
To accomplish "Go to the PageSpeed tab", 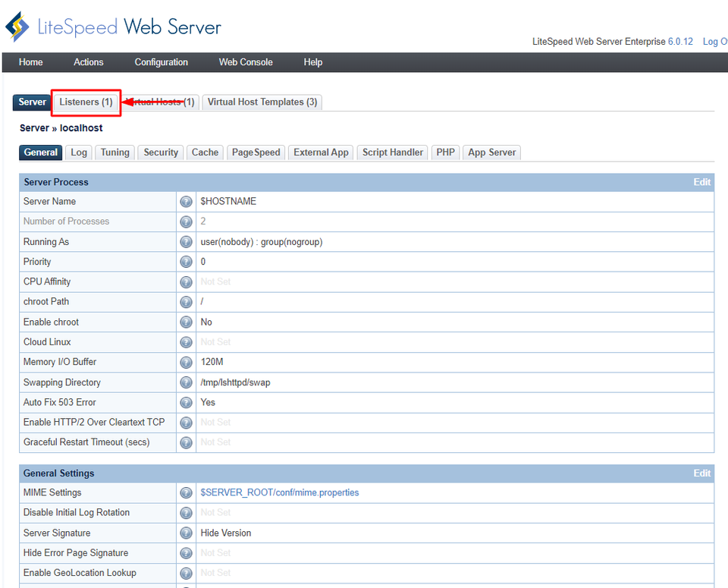I will tap(256, 153).
